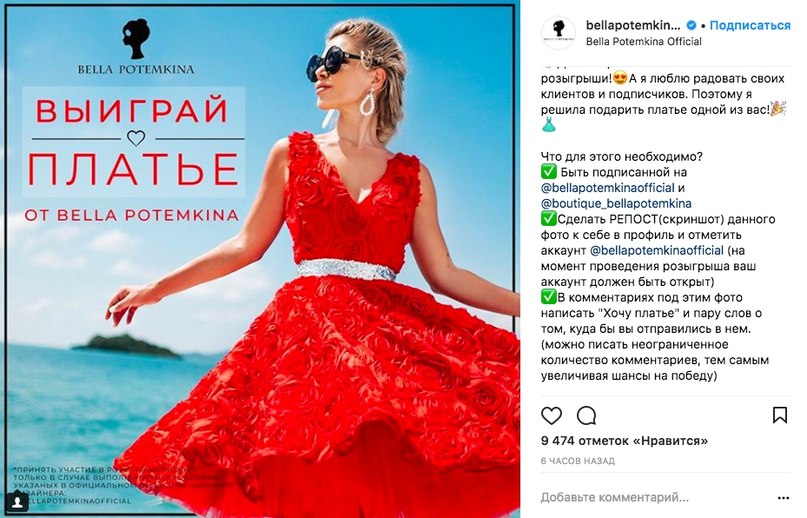
Task: Open comments via the speech bubble icon
Action: [x=586, y=416]
